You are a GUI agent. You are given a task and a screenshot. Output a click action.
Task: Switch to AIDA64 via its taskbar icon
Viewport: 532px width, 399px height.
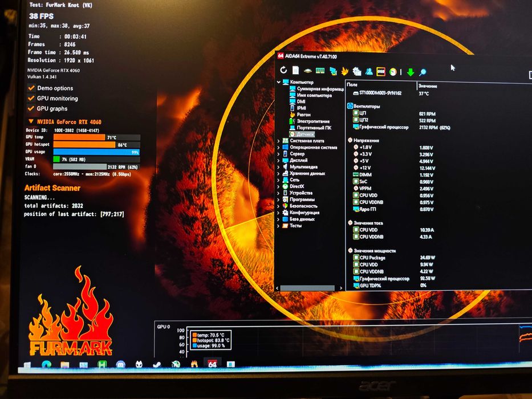pyautogui.click(x=212, y=364)
